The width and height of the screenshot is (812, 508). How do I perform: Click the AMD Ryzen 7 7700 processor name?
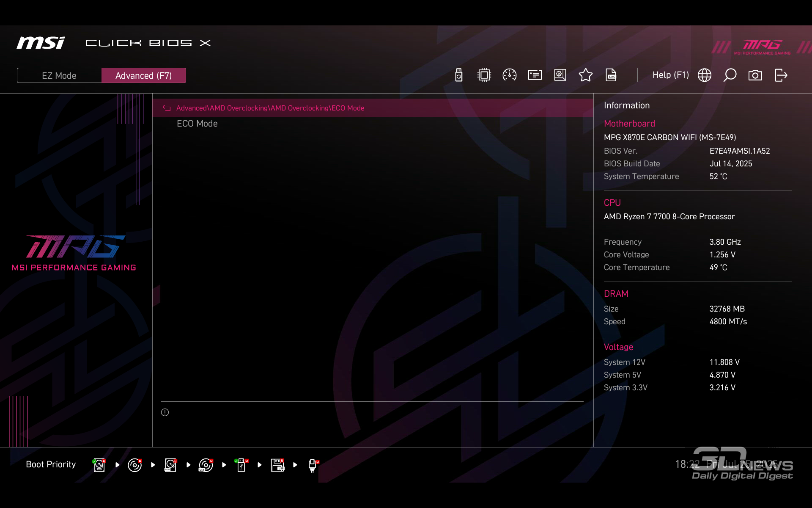pos(669,217)
